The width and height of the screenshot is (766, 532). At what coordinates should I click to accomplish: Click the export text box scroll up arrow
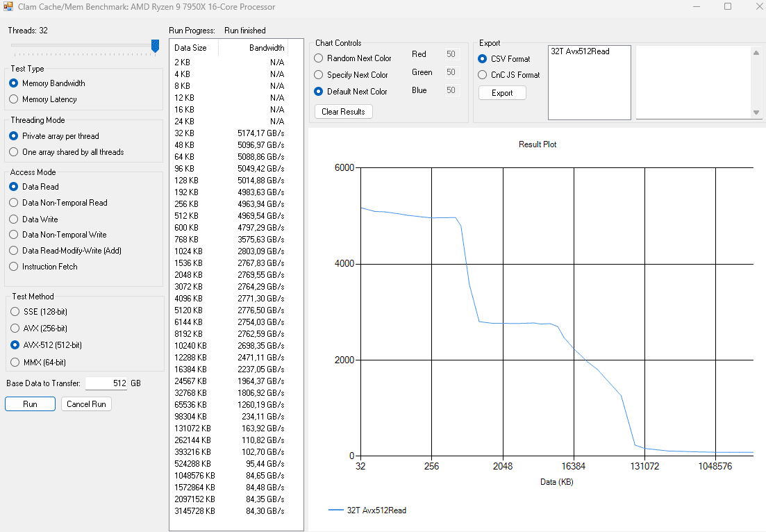[756, 53]
